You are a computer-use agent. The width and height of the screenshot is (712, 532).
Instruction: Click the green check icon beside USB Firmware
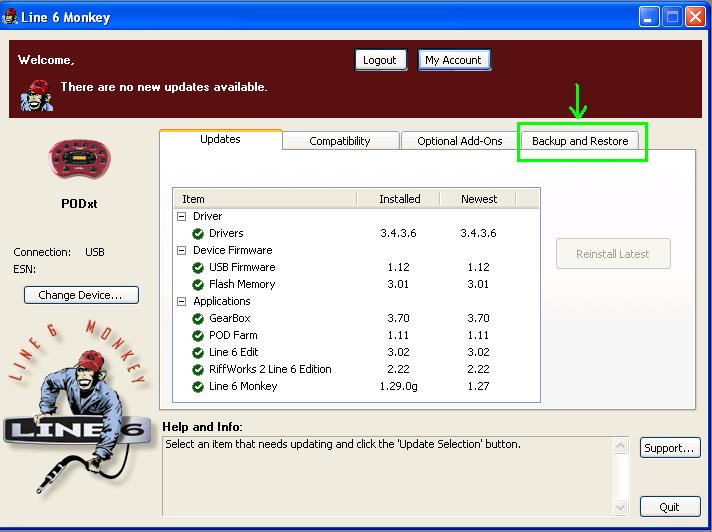(198, 268)
